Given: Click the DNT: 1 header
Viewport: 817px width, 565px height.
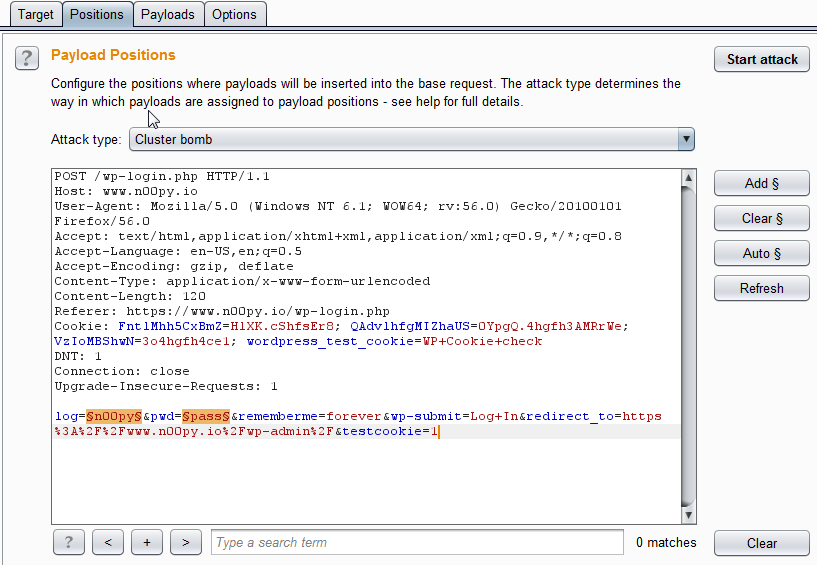Looking at the screenshot, I should point(78,356).
